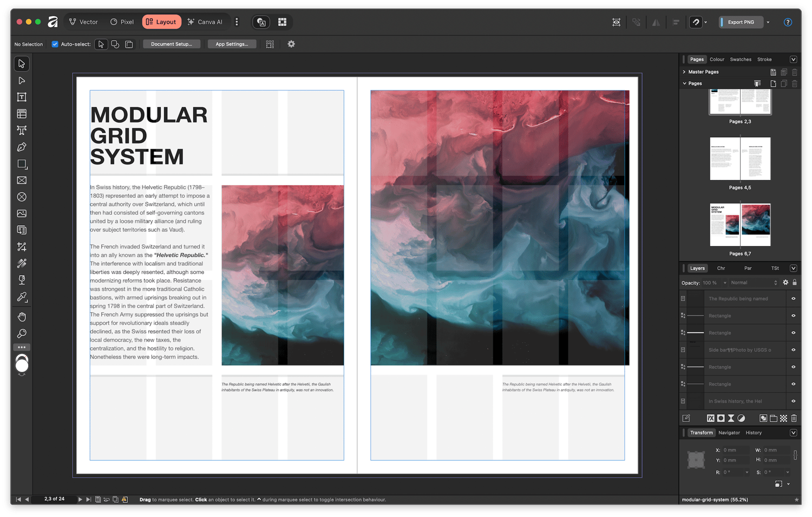The image size is (812, 517).
Task: Click the Export PNG button
Action: [x=741, y=22]
